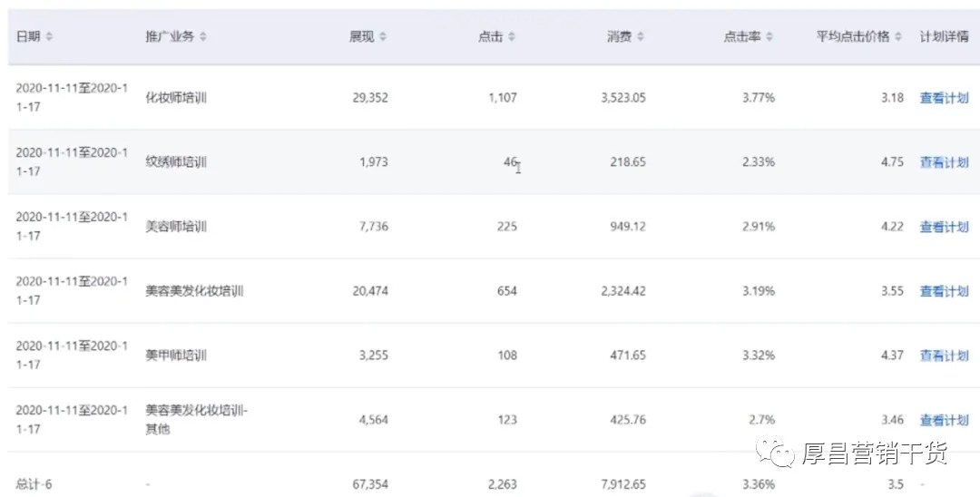Sort by 推广业务 using its arrow icon
Image resolution: width=980 pixels, height=497 pixels.
[202, 37]
